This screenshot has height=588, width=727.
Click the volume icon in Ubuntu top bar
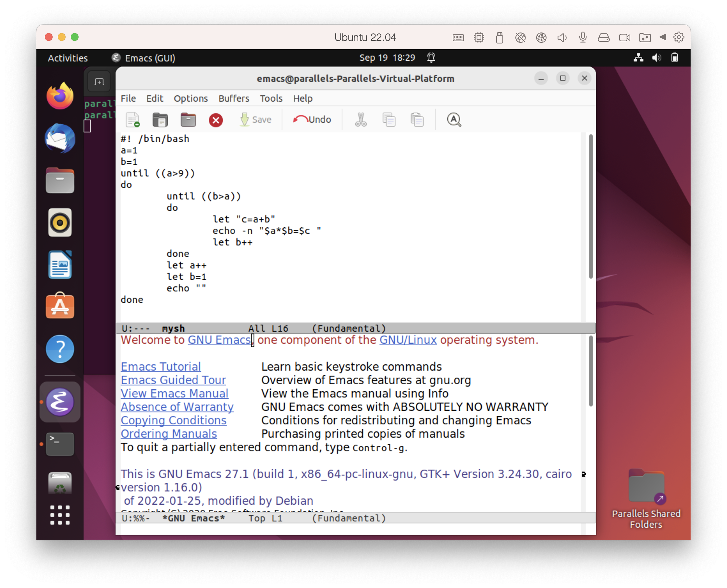click(656, 57)
